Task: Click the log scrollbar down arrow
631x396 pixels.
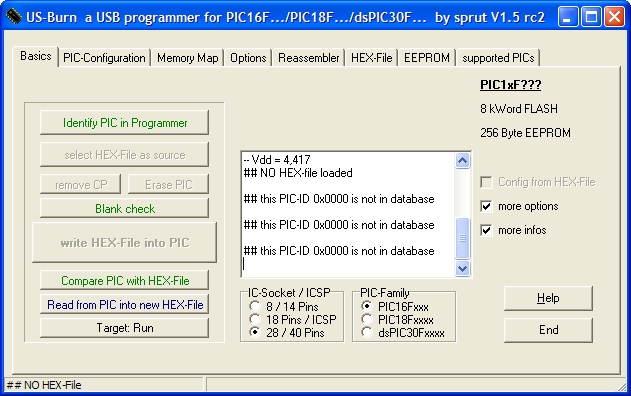Action: click(x=462, y=268)
